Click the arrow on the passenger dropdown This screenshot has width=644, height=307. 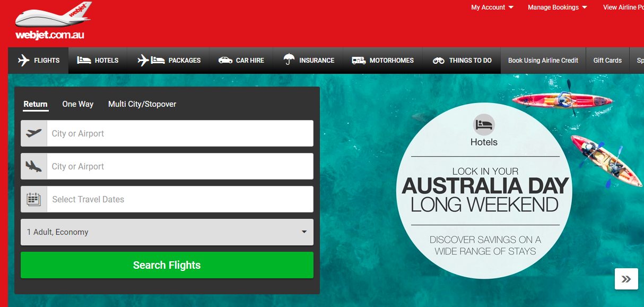click(304, 232)
